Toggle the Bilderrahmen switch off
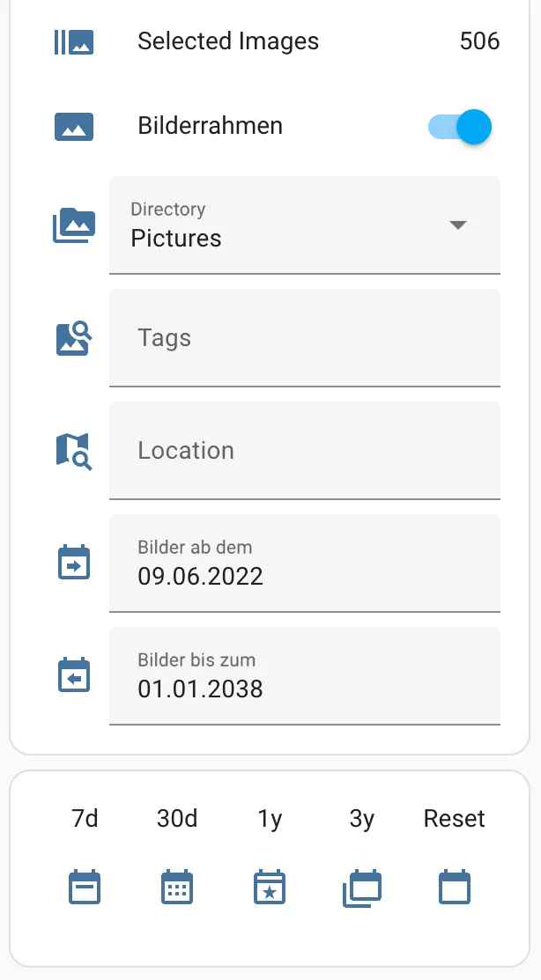 460,127
